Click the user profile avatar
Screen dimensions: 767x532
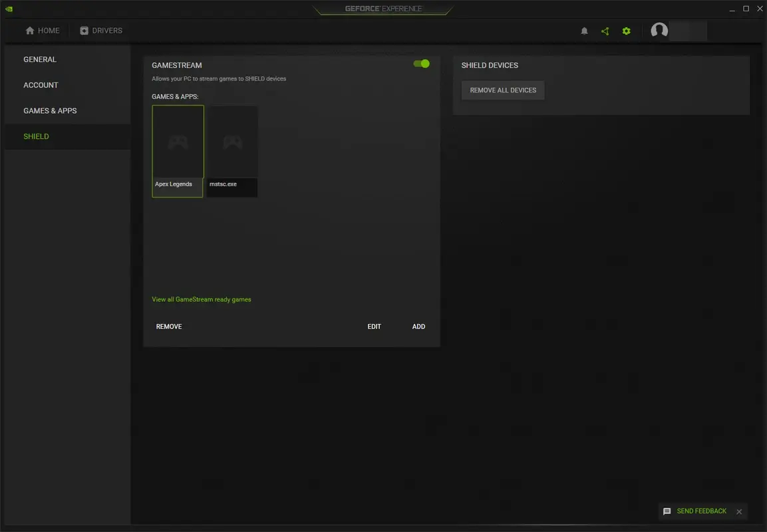pyautogui.click(x=659, y=31)
